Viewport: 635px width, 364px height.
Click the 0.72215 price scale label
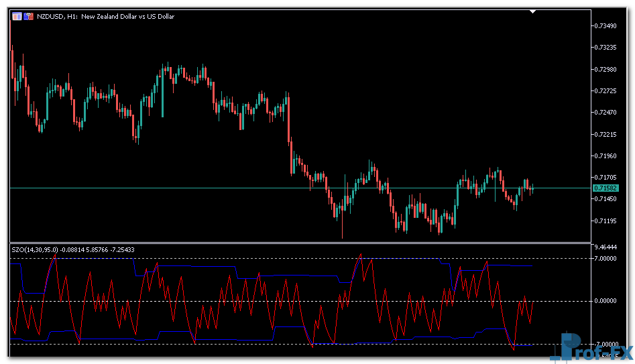pyautogui.click(x=606, y=135)
